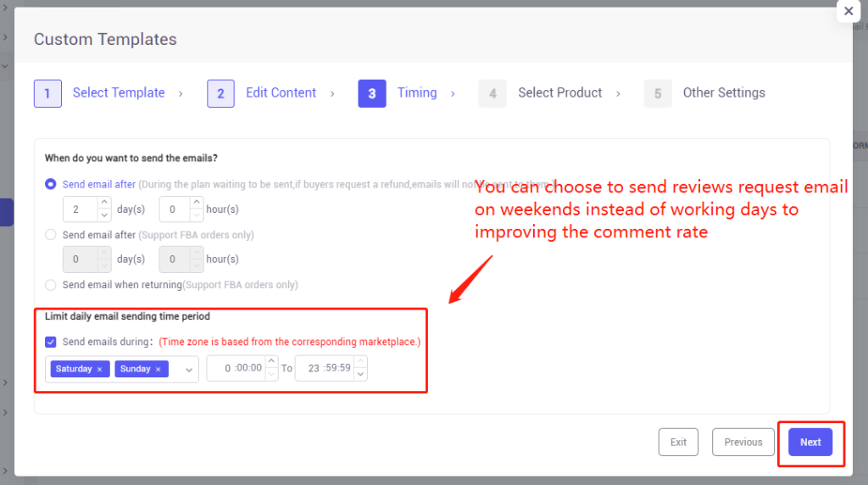Remove the Saturday tag
The image size is (868, 485).
100,370
